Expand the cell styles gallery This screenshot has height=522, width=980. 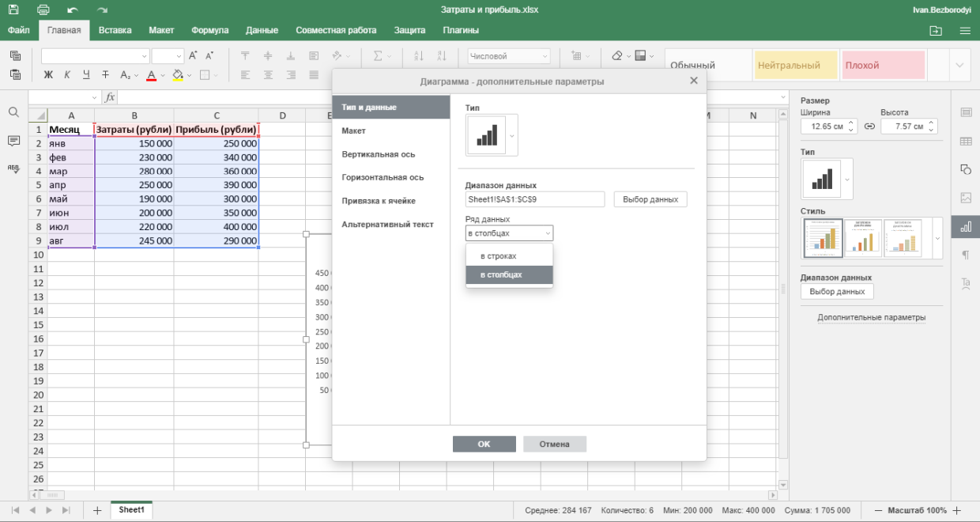tap(959, 65)
